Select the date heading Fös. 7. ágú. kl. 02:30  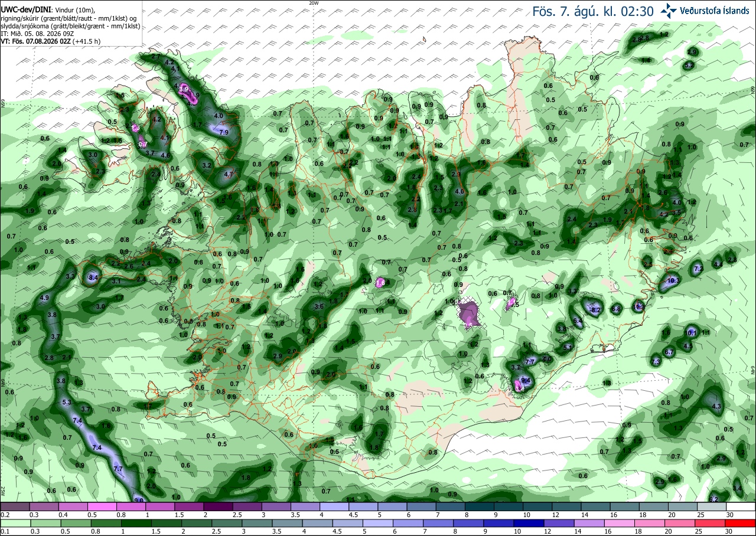pos(593,11)
